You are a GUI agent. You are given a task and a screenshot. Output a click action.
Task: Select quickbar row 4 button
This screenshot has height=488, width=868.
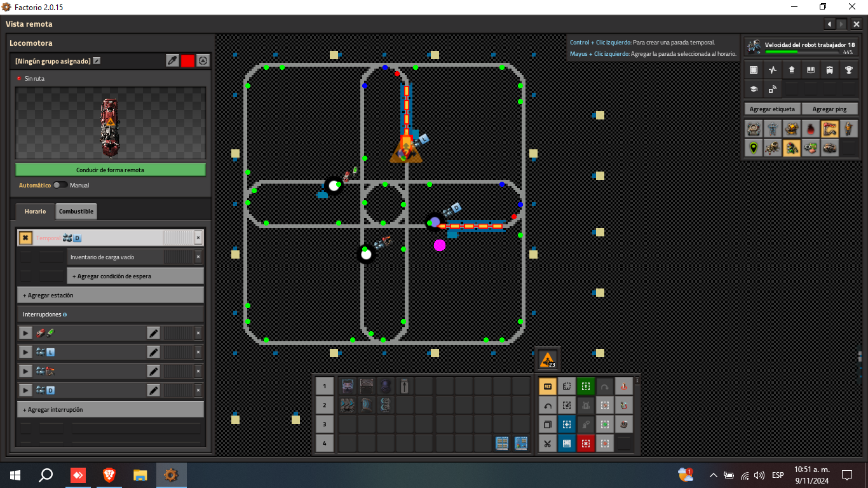point(324,443)
